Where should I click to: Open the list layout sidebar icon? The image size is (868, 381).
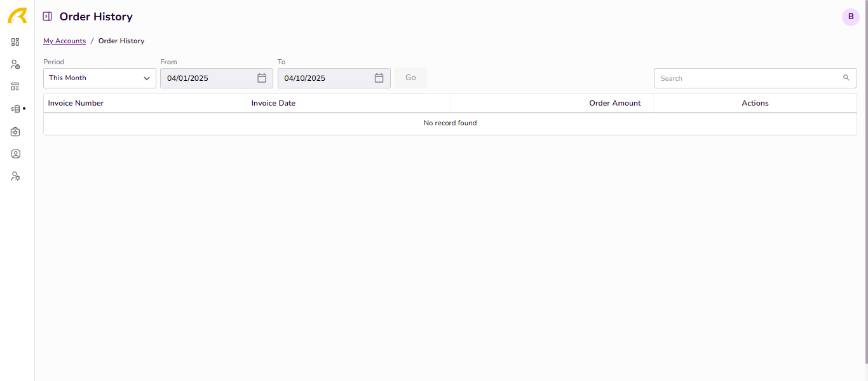click(15, 87)
